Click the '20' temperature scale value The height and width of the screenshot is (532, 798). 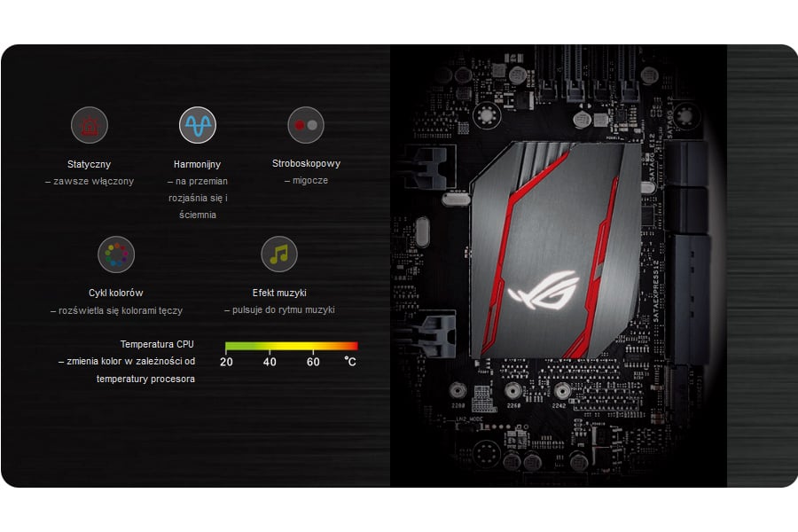point(226,362)
